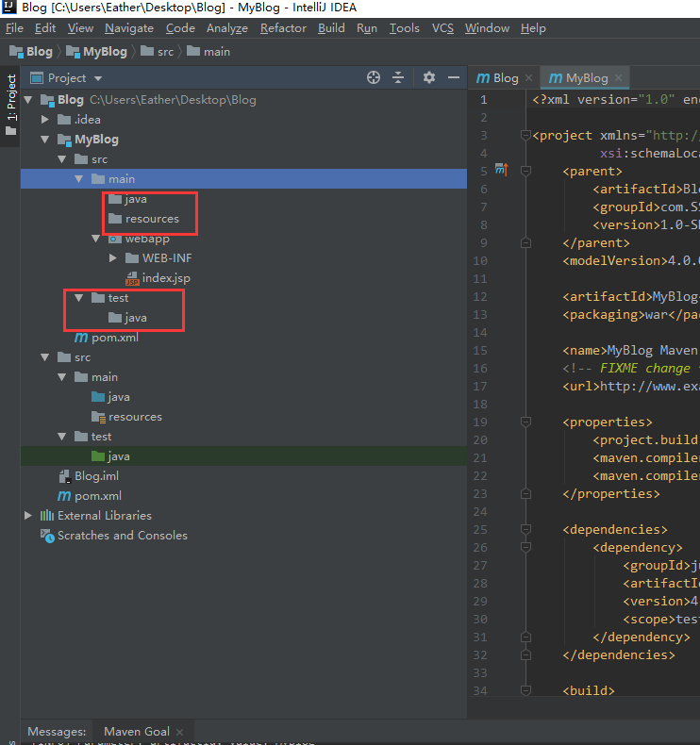Image resolution: width=700 pixels, height=745 pixels.
Task: Click the Project view window icon in header
Action: (37, 78)
